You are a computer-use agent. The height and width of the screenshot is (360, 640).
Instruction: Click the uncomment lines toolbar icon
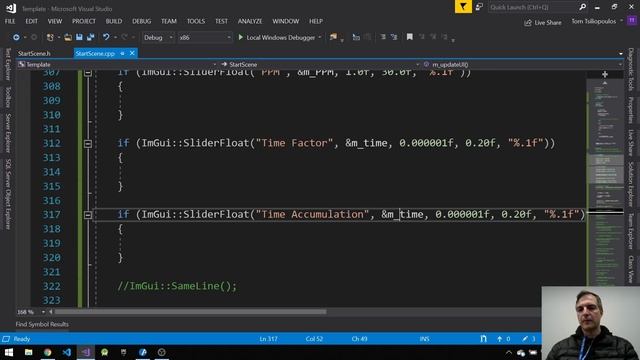(394, 37)
